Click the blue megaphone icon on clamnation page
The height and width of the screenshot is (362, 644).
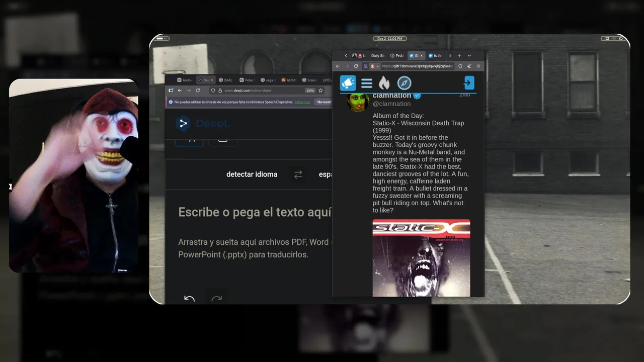click(x=348, y=83)
